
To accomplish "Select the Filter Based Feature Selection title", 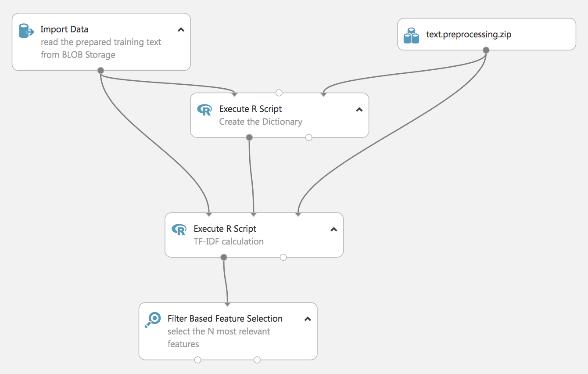I will click(x=225, y=319).
